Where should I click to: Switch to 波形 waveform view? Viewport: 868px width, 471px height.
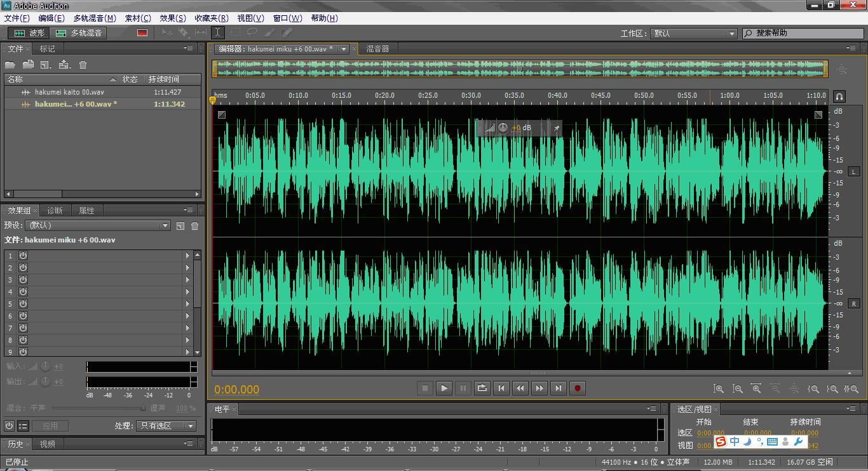[x=29, y=33]
